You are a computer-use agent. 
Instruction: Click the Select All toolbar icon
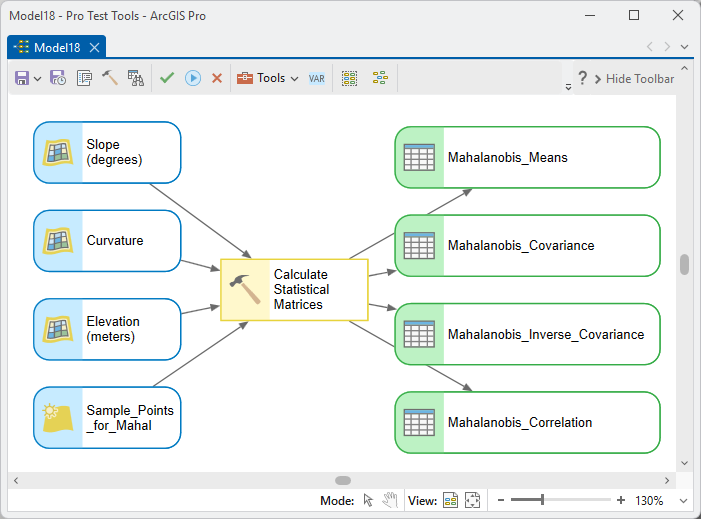350,78
